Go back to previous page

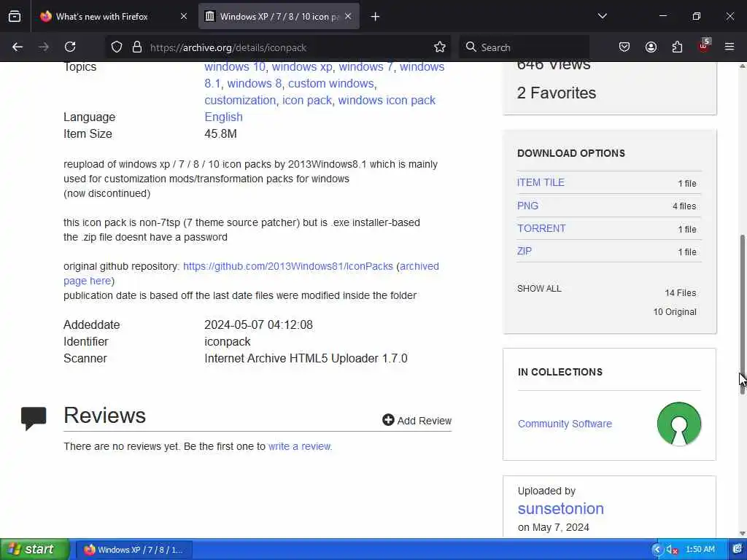click(x=18, y=47)
